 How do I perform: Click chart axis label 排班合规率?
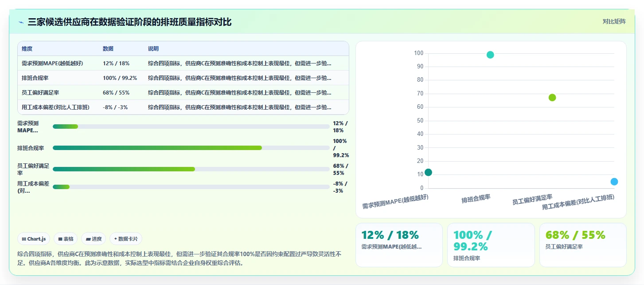(476, 198)
